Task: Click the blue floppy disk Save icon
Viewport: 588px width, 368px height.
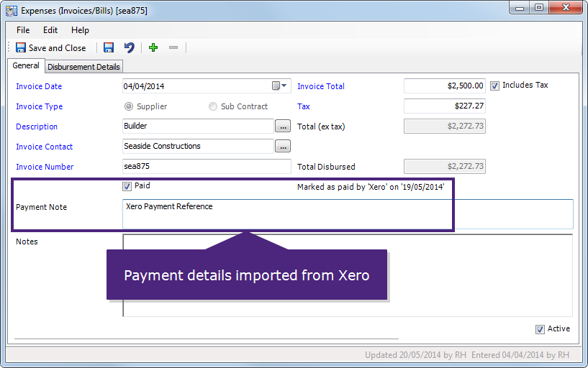Action: 109,48
